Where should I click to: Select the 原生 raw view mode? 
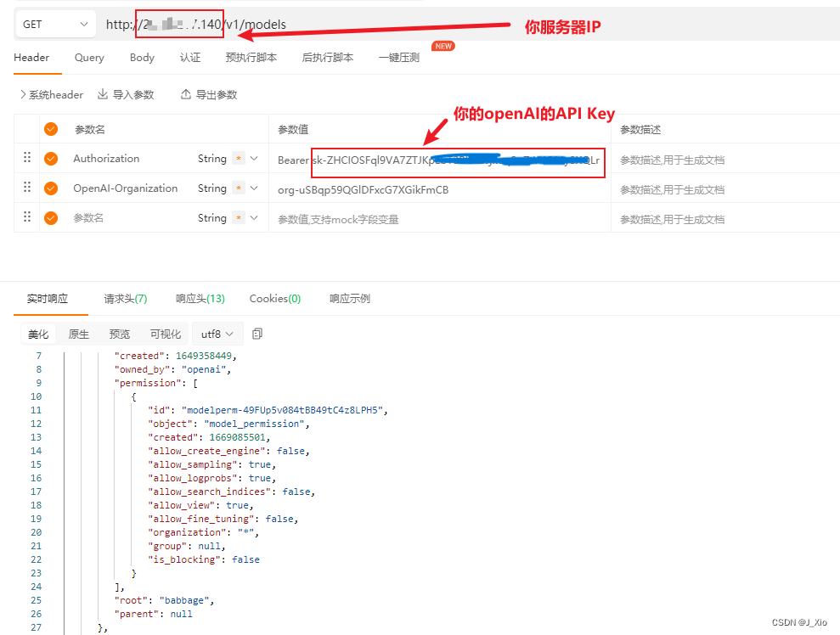[79, 334]
